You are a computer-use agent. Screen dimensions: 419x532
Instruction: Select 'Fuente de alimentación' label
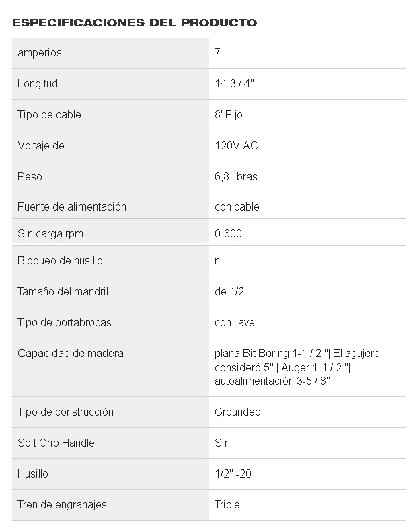[x=72, y=207]
